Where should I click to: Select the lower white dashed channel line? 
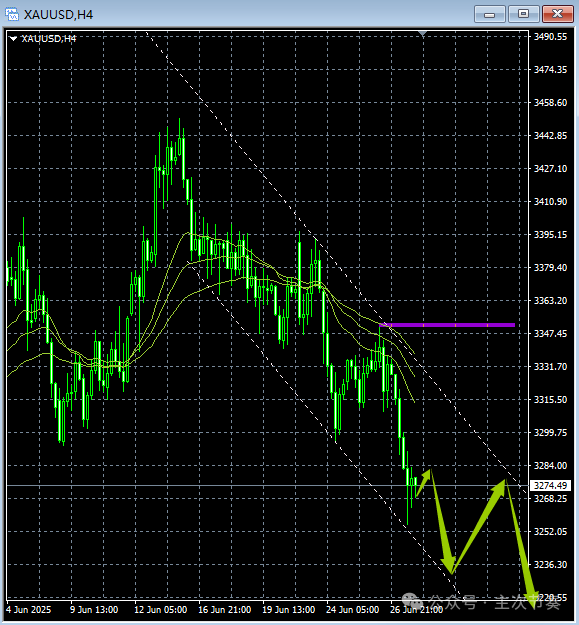point(323,428)
